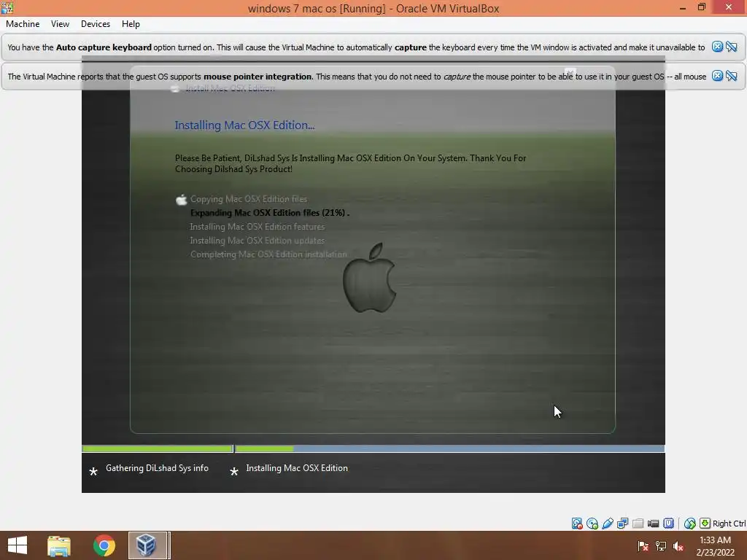
Task: Click the hard disk activity indicator
Action: click(x=577, y=524)
